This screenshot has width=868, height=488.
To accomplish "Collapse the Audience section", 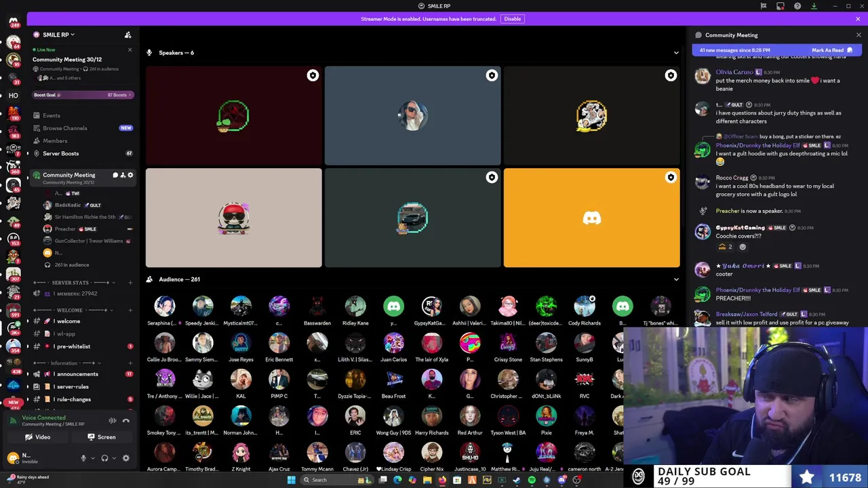I will 676,279.
